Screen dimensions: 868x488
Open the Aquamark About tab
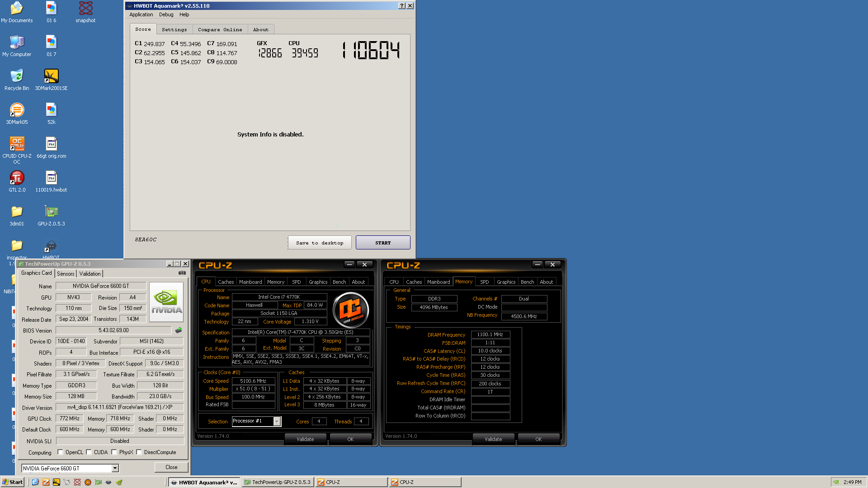tap(260, 29)
